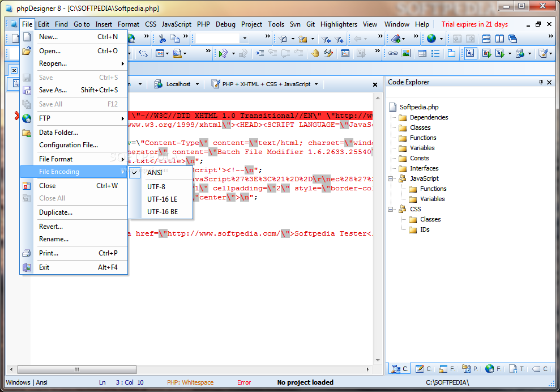This screenshot has height=392, width=560.
Task: Click the filter-next funnel icon
Action: pyautogui.click(x=339, y=39)
